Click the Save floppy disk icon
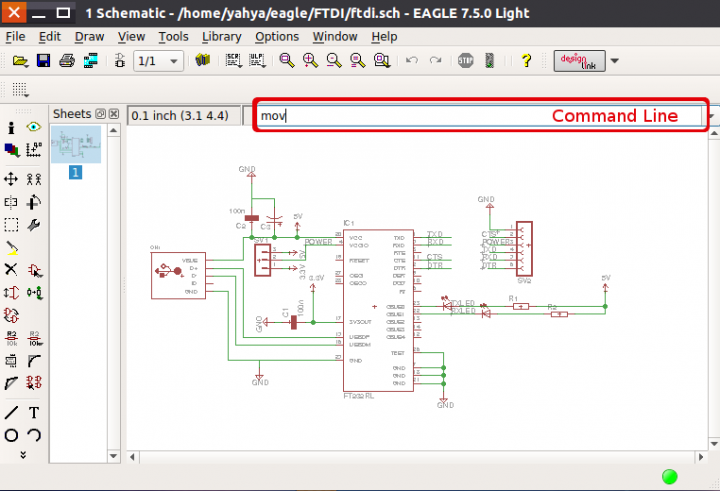Screen dimensions: 720x491 pyautogui.click(x=43, y=61)
